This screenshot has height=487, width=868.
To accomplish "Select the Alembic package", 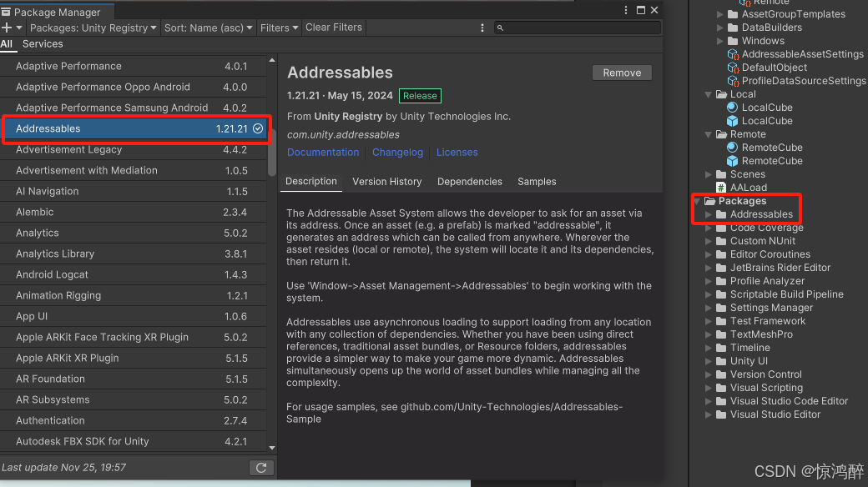I will (133, 212).
